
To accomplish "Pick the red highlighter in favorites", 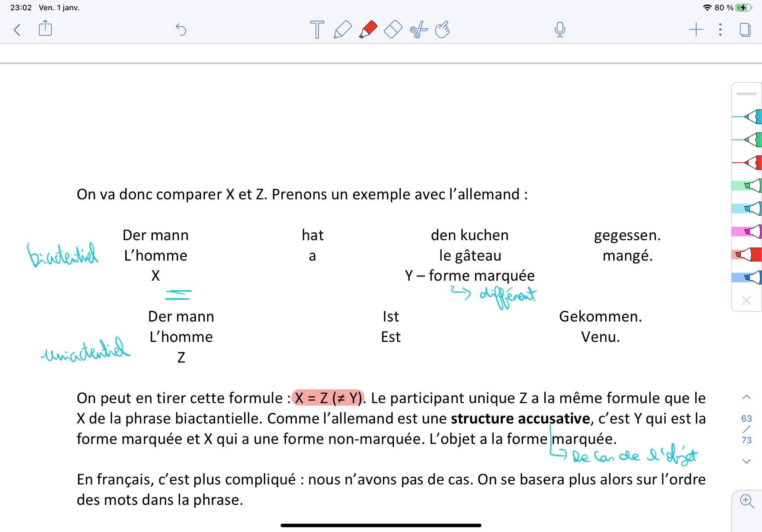I will click(748, 255).
